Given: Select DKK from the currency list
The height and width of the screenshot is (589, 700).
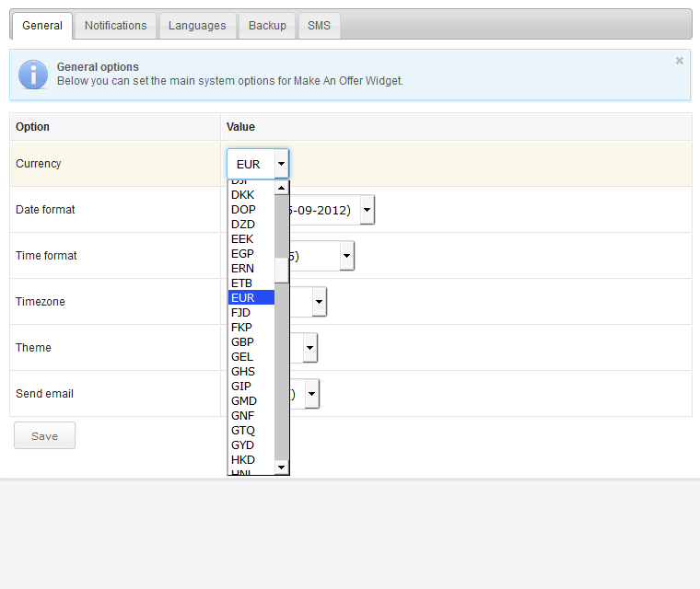Looking at the screenshot, I should 251,195.
